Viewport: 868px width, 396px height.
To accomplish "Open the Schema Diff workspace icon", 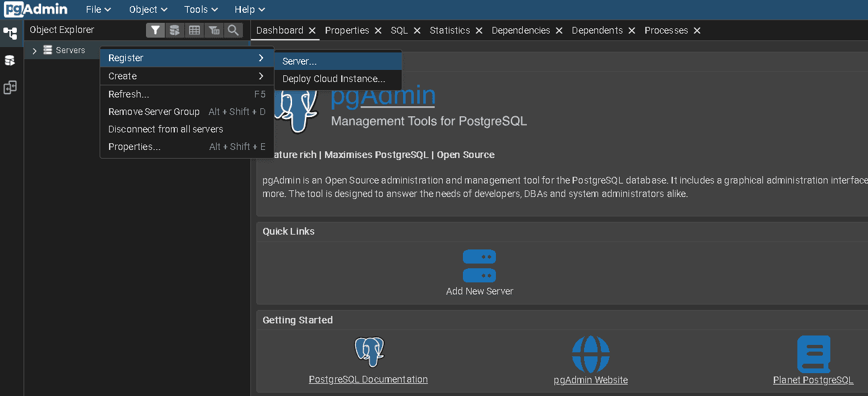I will click(10, 87).
